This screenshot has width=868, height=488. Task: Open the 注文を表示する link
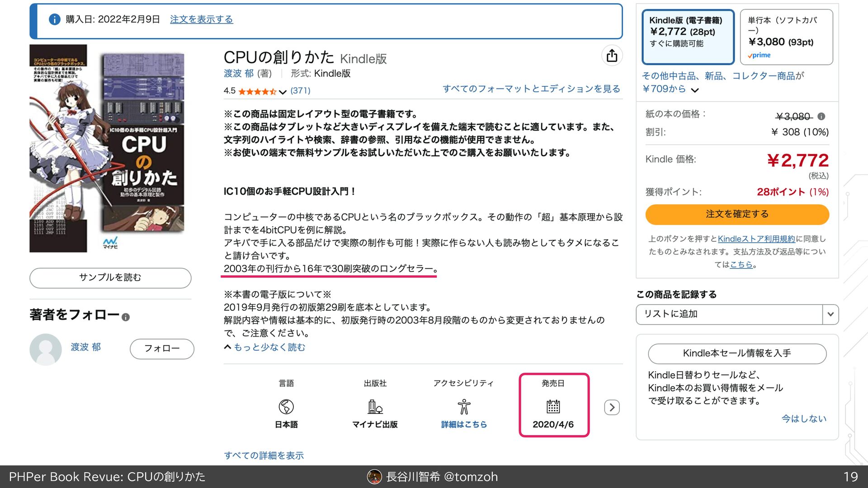pyautogui.click(x=201, y=19)
